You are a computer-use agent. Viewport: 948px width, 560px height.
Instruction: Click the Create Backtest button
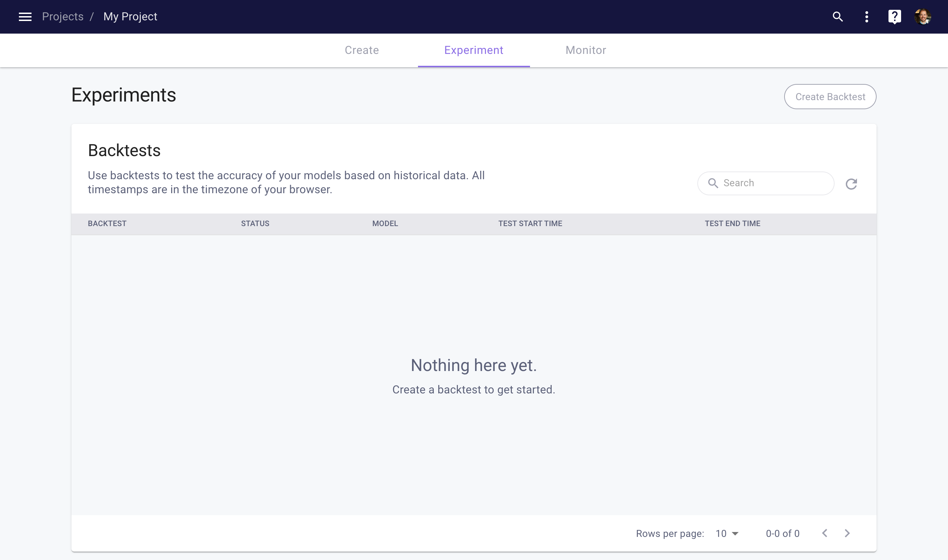point(830,97)
